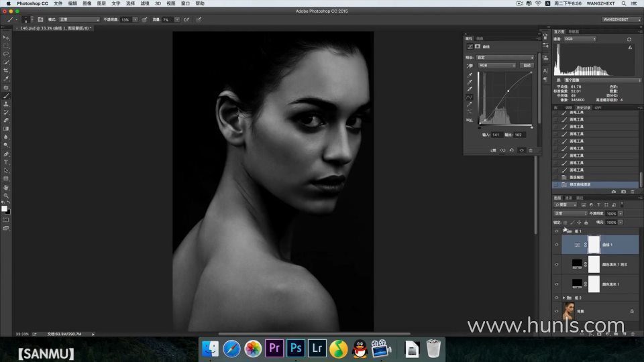644x362 pixels.
Task: Click the curves 输入 value field
Action: 496,135
